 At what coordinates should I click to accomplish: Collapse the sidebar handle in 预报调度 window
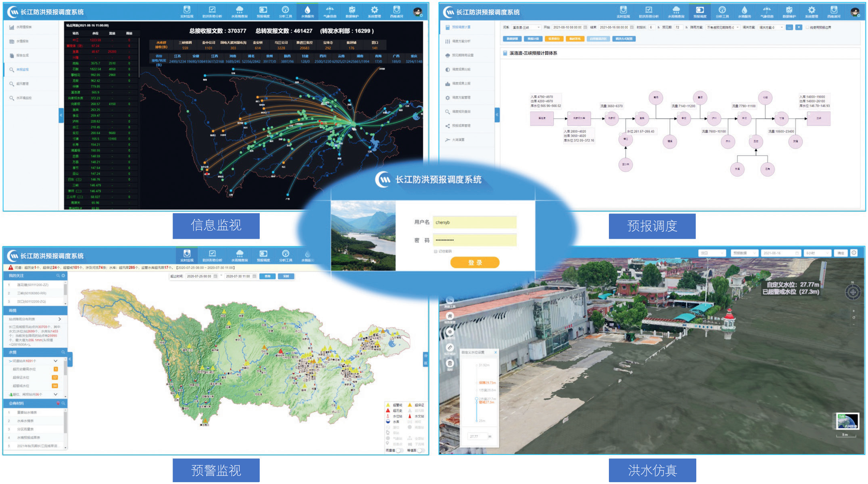tap(497, 115)
